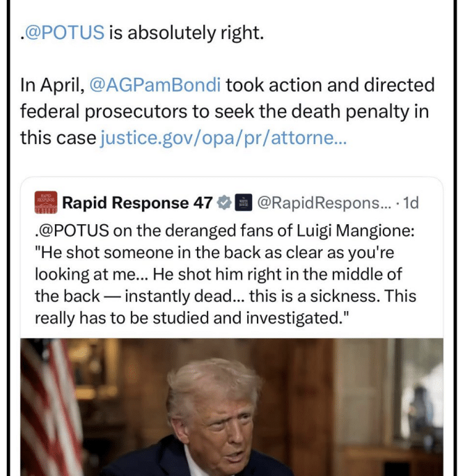Click the "is absolutely right" text

click(187, 33)
